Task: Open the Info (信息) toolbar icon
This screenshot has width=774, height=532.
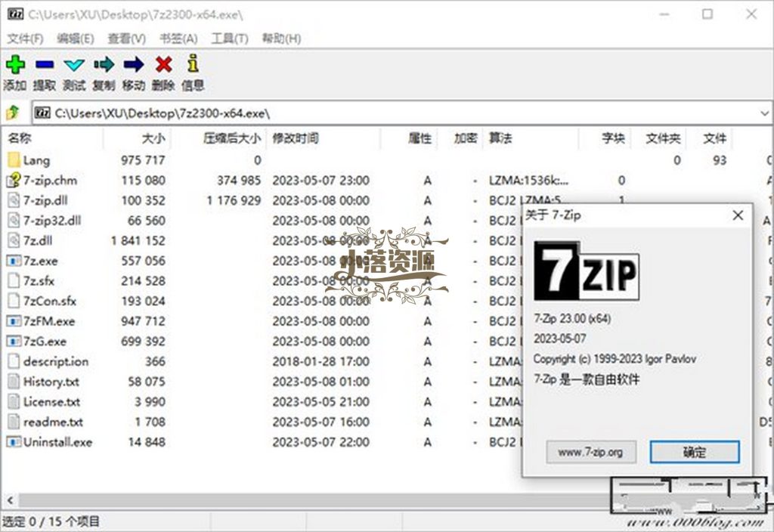Action: (193, 63)
